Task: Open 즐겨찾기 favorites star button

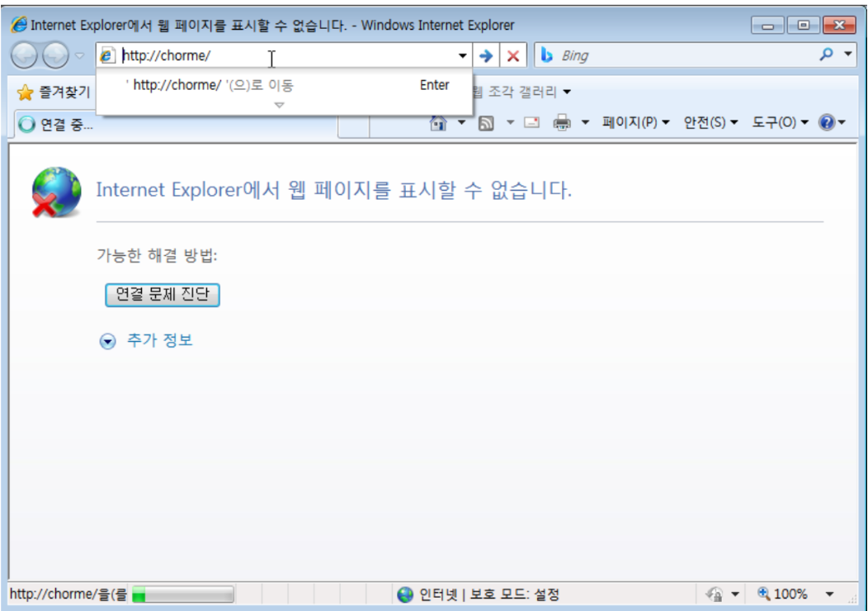Action: coord(53,92)
